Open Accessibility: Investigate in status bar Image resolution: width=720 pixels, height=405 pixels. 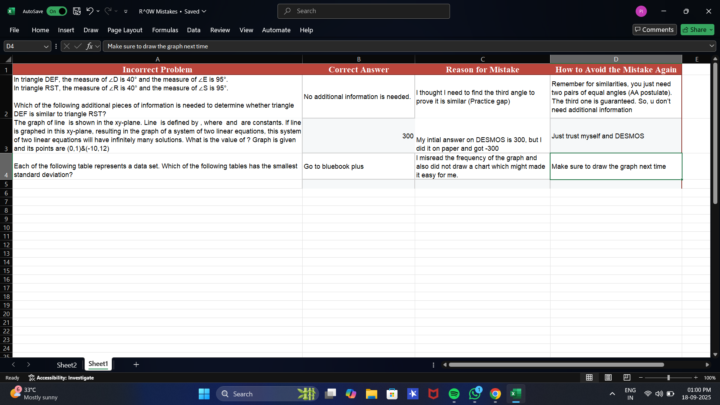[x=61, y=378]
